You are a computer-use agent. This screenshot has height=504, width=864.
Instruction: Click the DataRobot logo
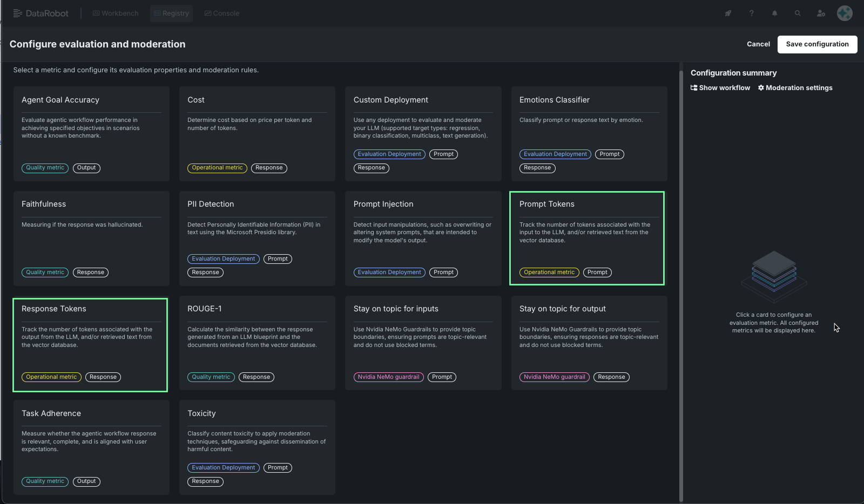point(41,13)
